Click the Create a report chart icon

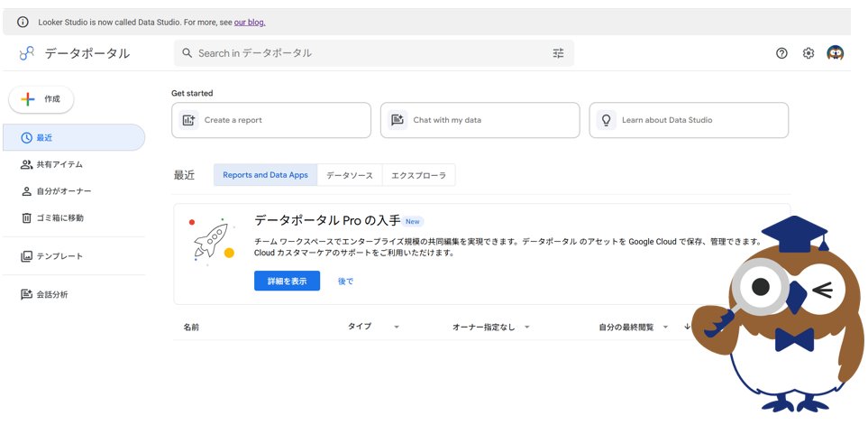coord(188,120)
